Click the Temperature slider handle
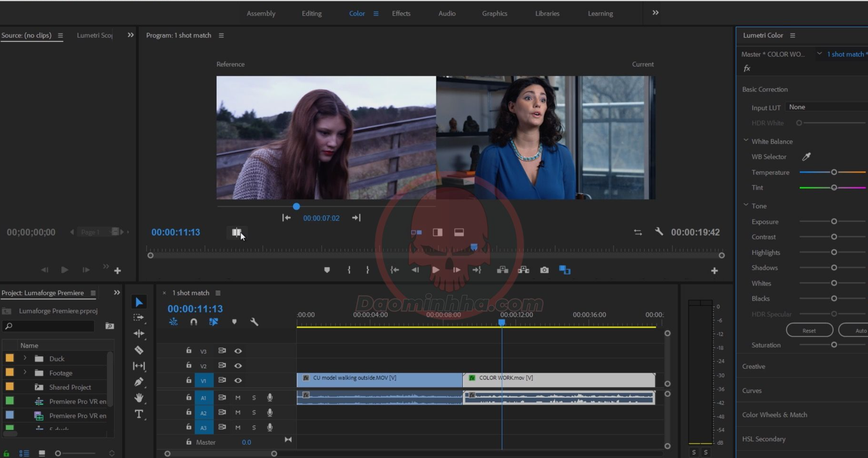 point(834,172)
